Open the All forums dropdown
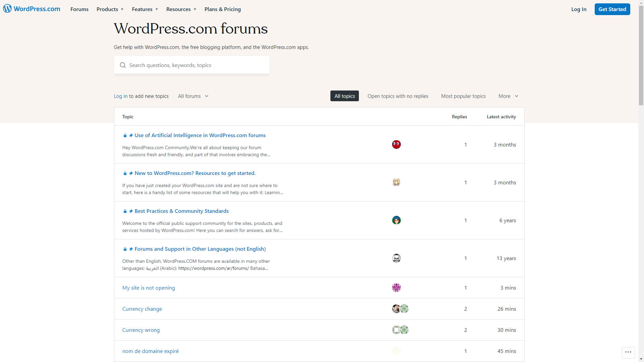The image size is (644, 362). [193, 96]
